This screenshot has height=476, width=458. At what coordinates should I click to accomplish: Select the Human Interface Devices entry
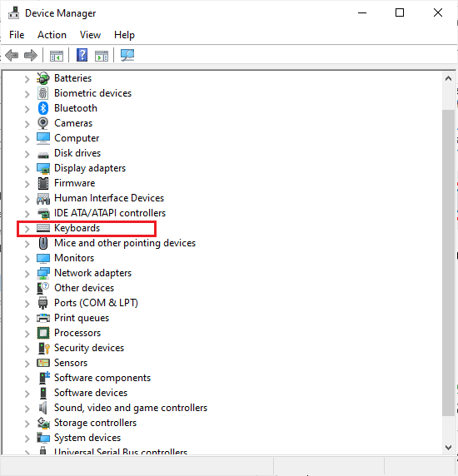pyautogui.click(x=109, y=198)
